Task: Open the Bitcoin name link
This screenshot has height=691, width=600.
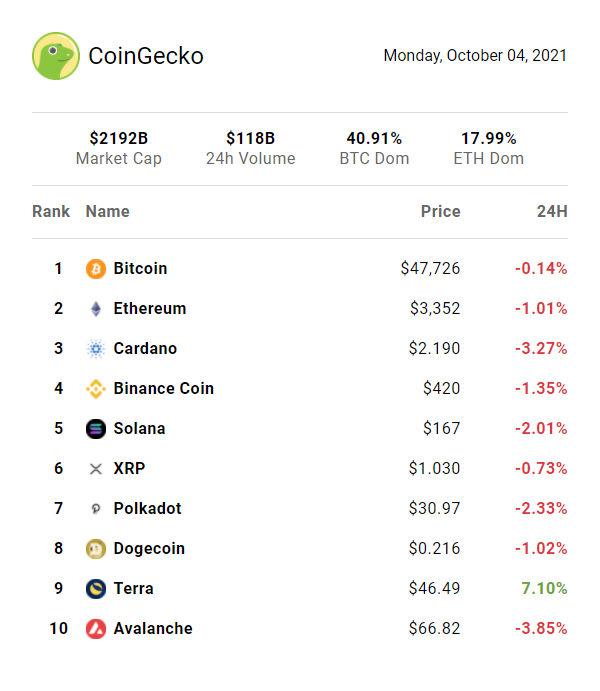Action: 140,269
